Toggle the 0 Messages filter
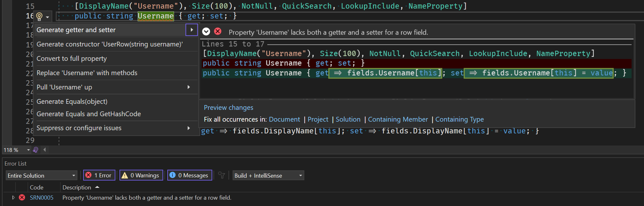644x206 pixels. click(x=190, y=175)
